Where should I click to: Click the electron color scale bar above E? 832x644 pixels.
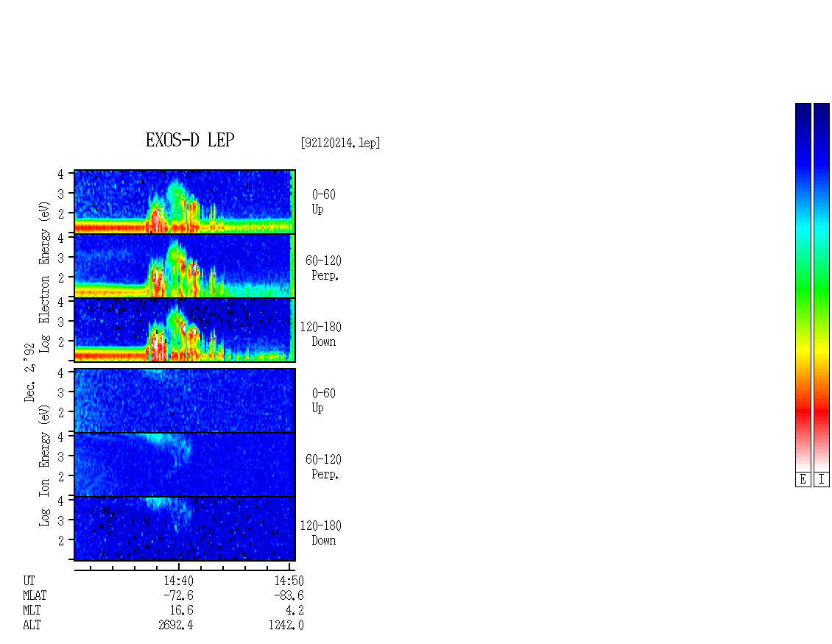[803, 286]
